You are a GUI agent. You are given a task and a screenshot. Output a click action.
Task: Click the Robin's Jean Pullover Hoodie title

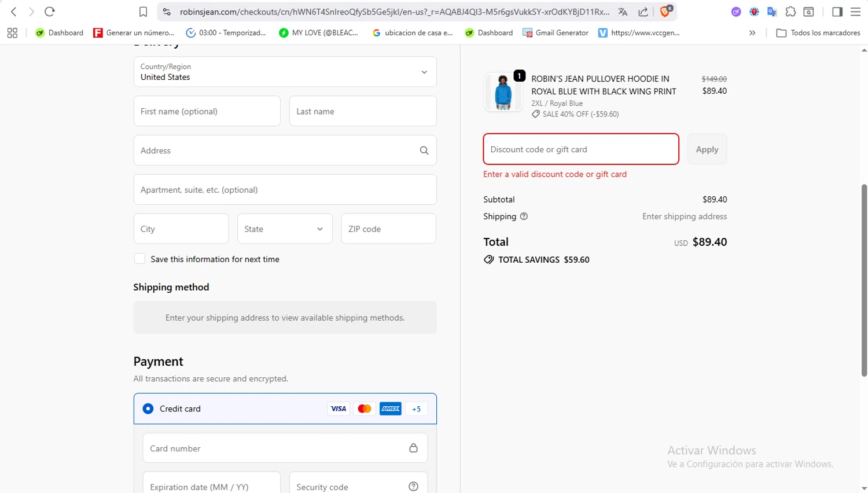click(604, 84)
